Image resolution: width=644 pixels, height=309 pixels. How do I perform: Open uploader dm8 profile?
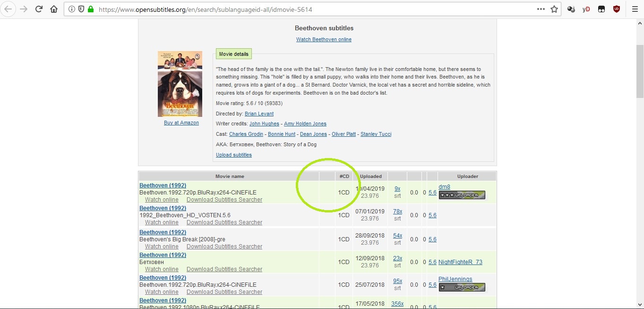click(444, 186)
